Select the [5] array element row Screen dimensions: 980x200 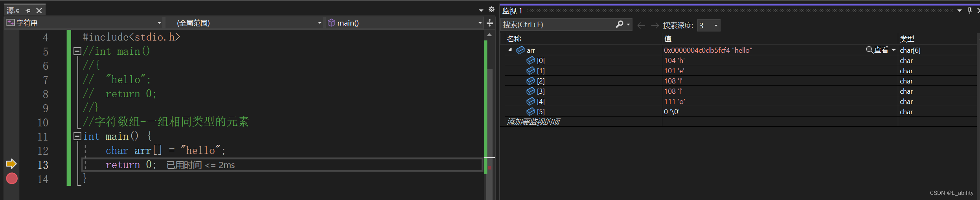click(741, 112)
